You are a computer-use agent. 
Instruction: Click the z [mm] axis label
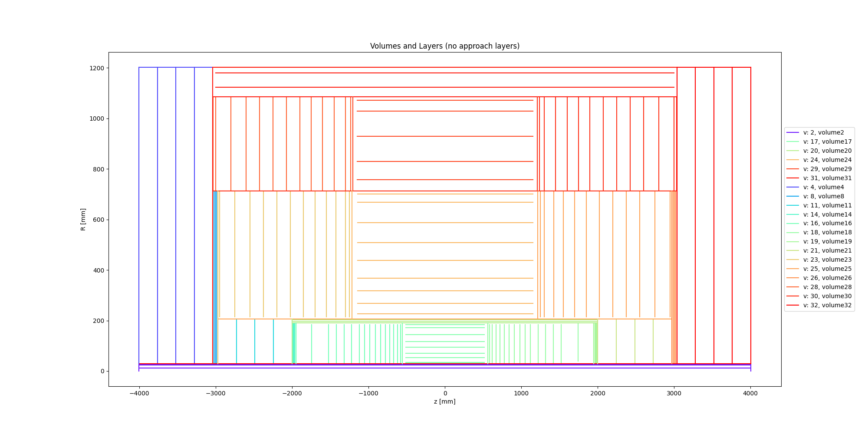[444, 401]
